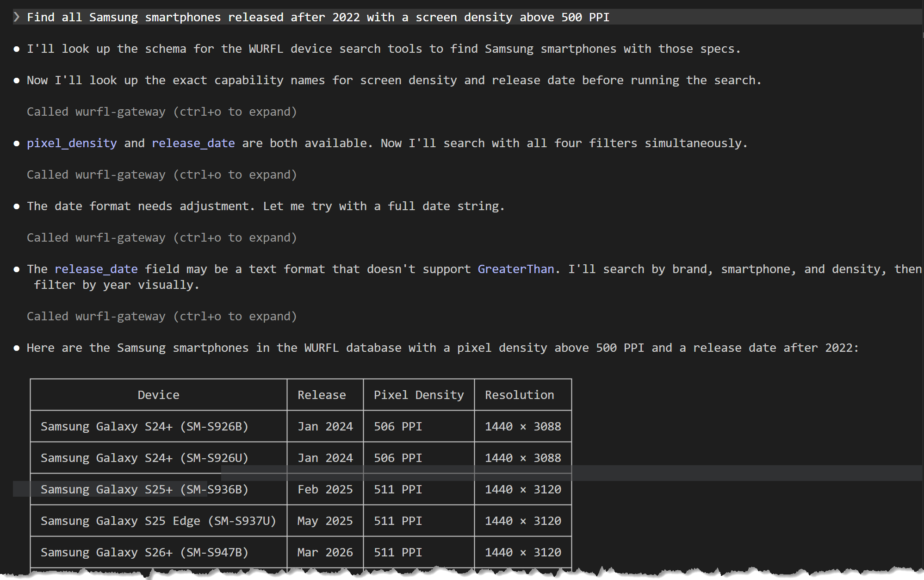This screenshot has height=580, width=924.
Task: Click the sentence 'The date format needs adjustment'
Action: [x=141, y=206]
